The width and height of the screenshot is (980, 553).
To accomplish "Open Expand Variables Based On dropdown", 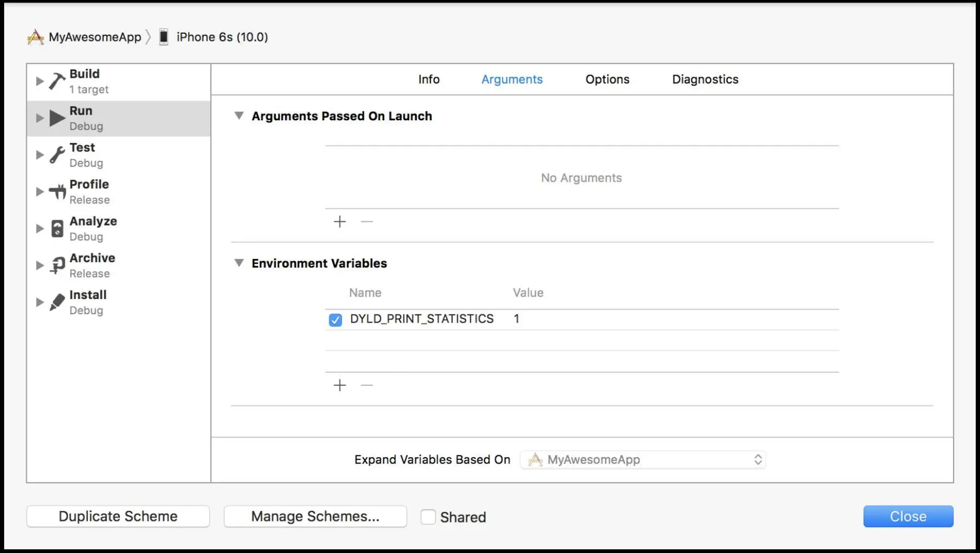I will pos(643,460).
